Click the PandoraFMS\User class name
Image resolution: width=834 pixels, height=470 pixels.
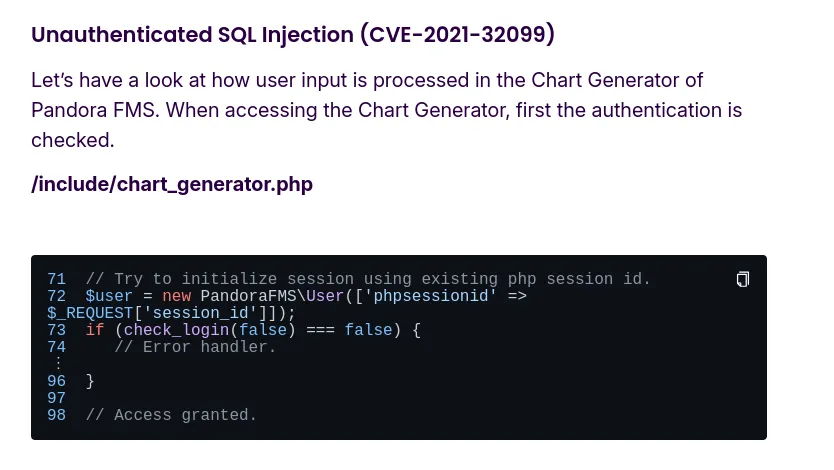point(272,296)
